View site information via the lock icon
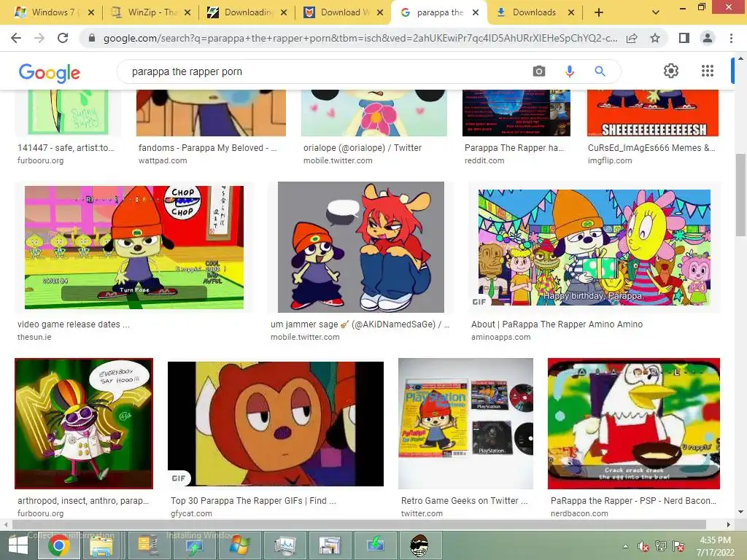747x560 pixels. [x=92, y=38]
